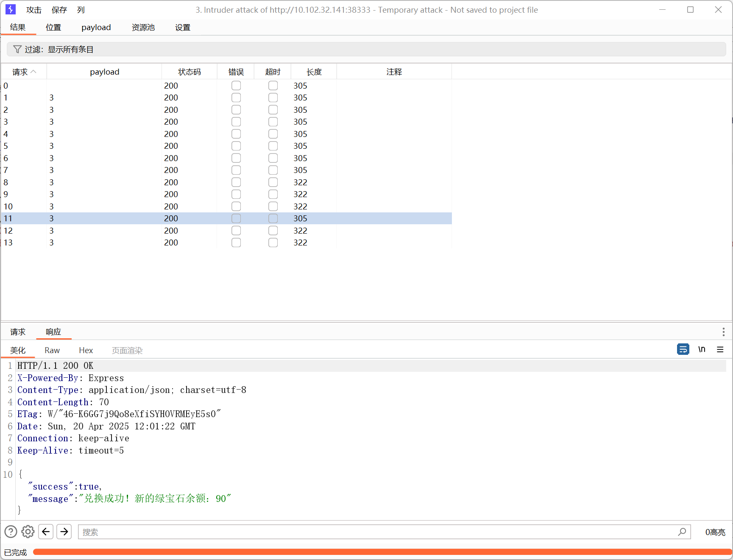Open response viewer hamburger menu
The width and height of the screenshot is (733, 560).
720,349
